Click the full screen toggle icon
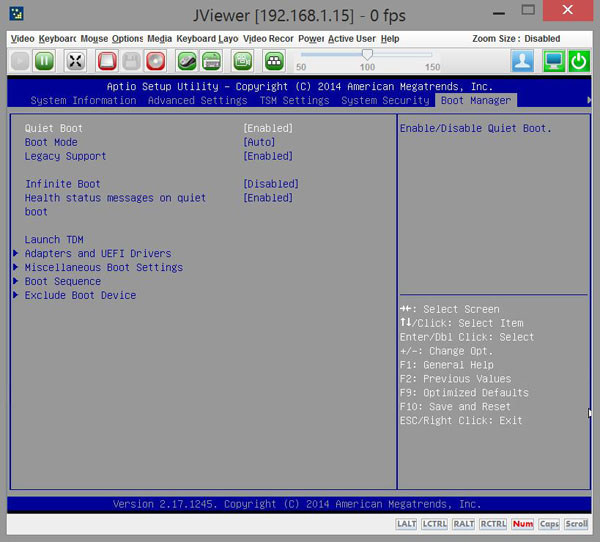This screenshot has height=542, width=600. pos(75,61)
